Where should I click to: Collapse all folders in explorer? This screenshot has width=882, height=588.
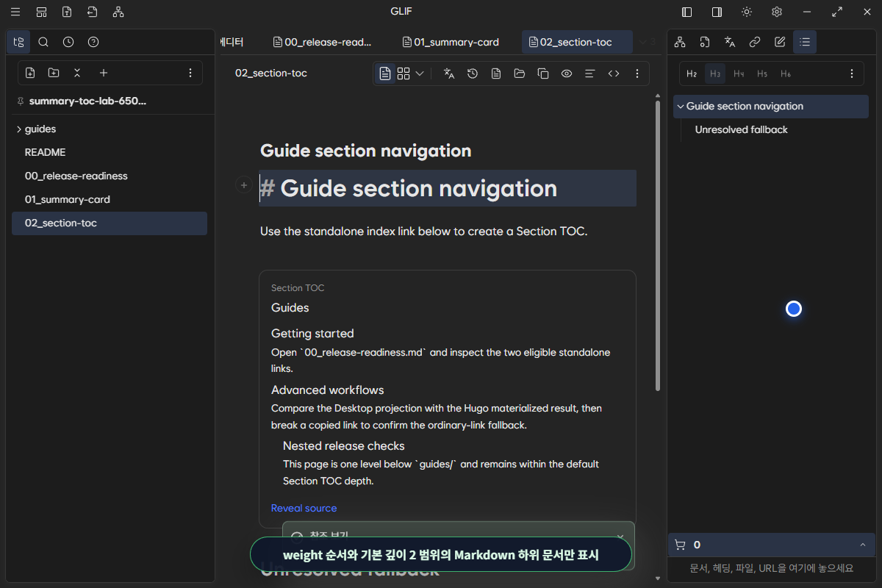point(77,73)
